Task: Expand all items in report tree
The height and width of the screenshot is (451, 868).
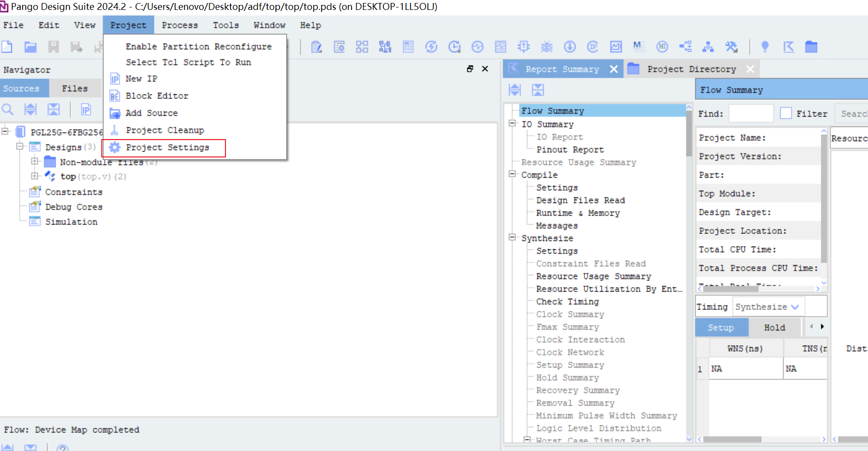Action: [x=515, y=90]
